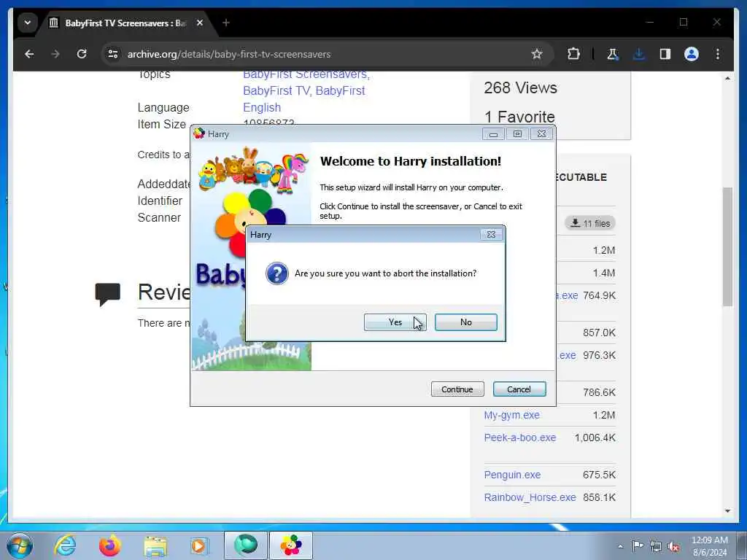The width and height of the screenshot is (747, 560).
Task: Open the taskbar clock and date
Action: pyautogui.click(x=709, y=545)
